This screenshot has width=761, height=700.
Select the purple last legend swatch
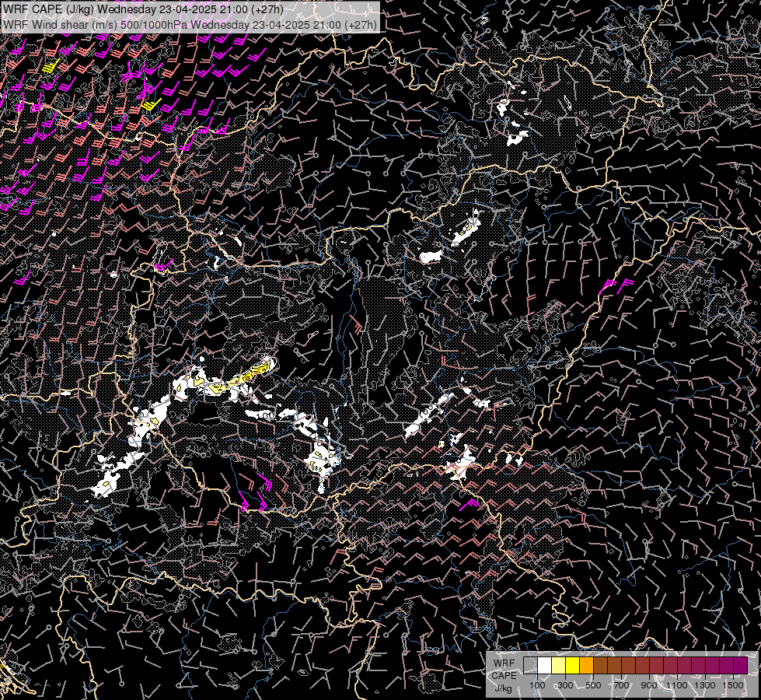740,665
